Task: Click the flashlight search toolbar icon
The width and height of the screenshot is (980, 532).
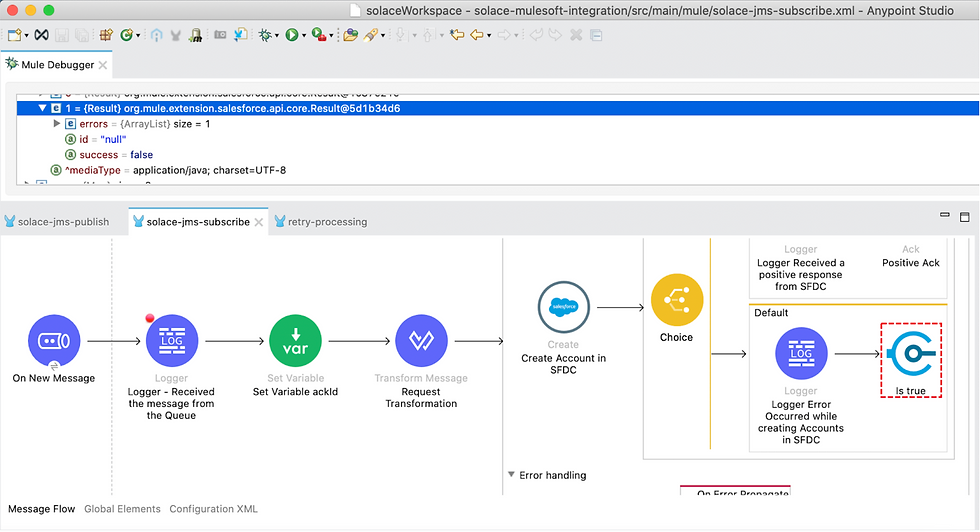Action: coord(371,35)
